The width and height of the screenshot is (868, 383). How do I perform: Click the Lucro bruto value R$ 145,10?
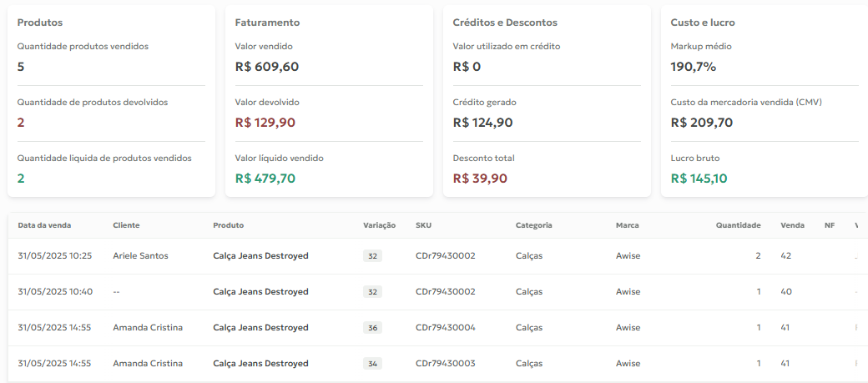coord(699,179)
